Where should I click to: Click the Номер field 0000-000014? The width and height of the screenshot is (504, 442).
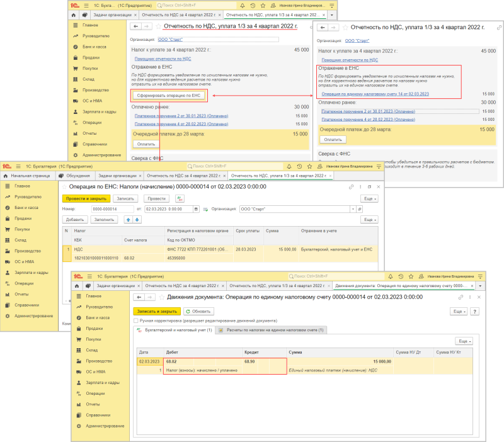113,209
